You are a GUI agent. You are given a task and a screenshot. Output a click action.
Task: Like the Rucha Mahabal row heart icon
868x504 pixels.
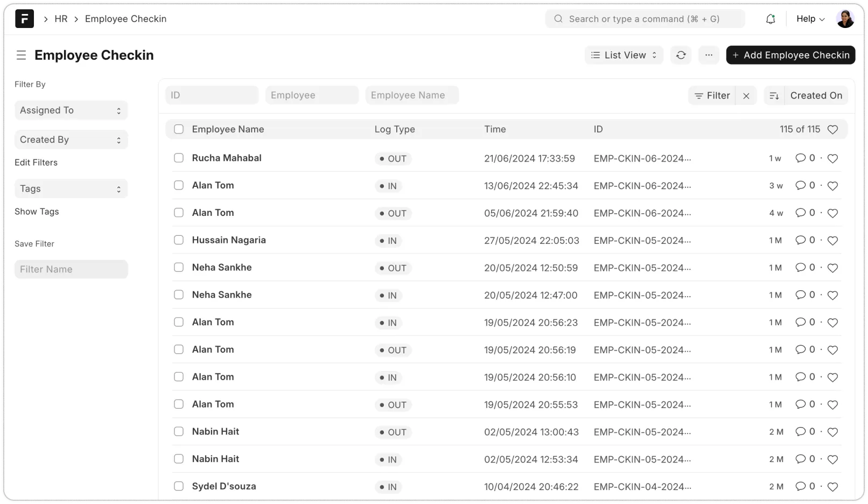pyautogui.click(x=832, y=159)
